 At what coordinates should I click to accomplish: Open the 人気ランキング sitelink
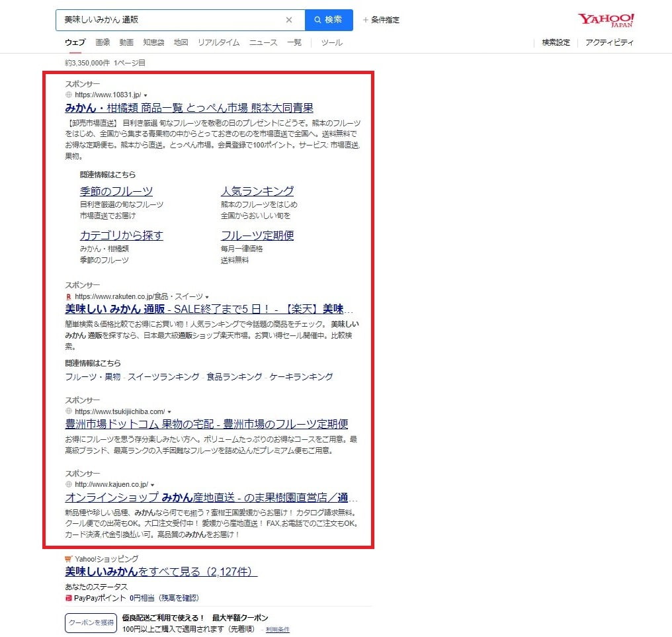pos(257,191)
